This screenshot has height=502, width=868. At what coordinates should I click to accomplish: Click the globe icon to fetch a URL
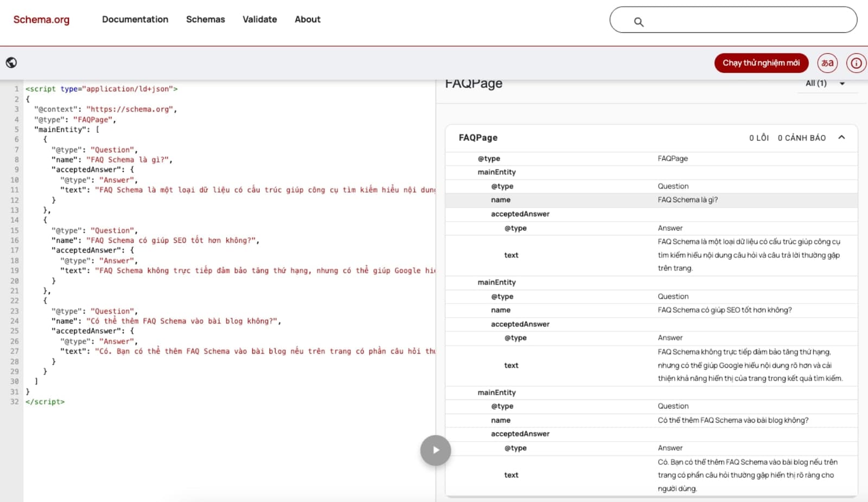(x=11, y=63)
